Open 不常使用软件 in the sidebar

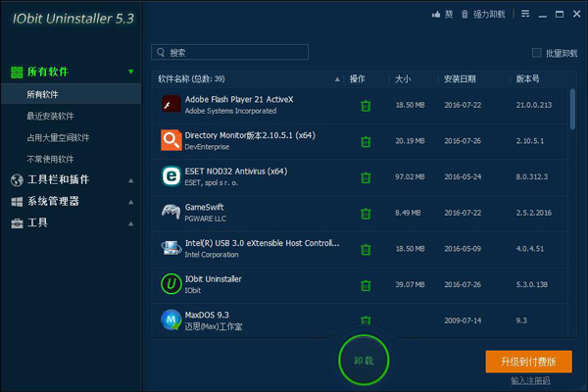(x=50, y=160)
